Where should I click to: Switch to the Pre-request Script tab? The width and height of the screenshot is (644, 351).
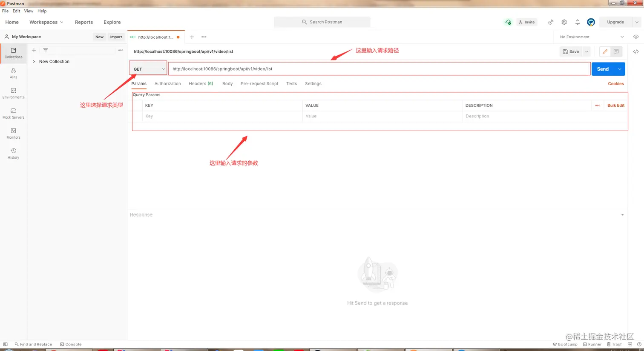click(x=259, y=84)
